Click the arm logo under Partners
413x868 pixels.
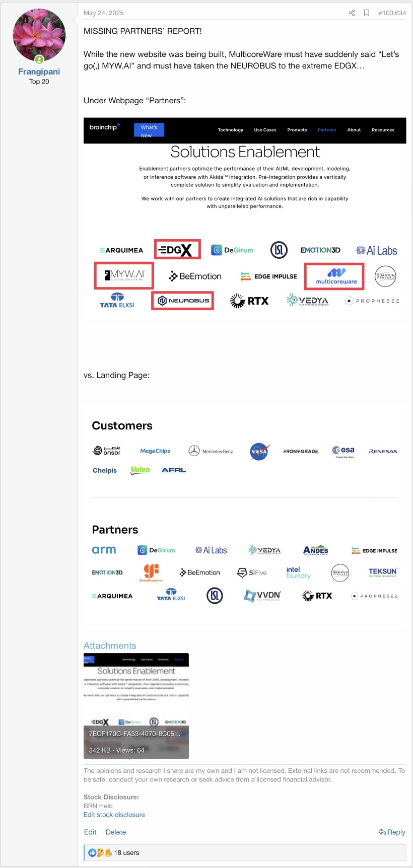tap(104, 550)
